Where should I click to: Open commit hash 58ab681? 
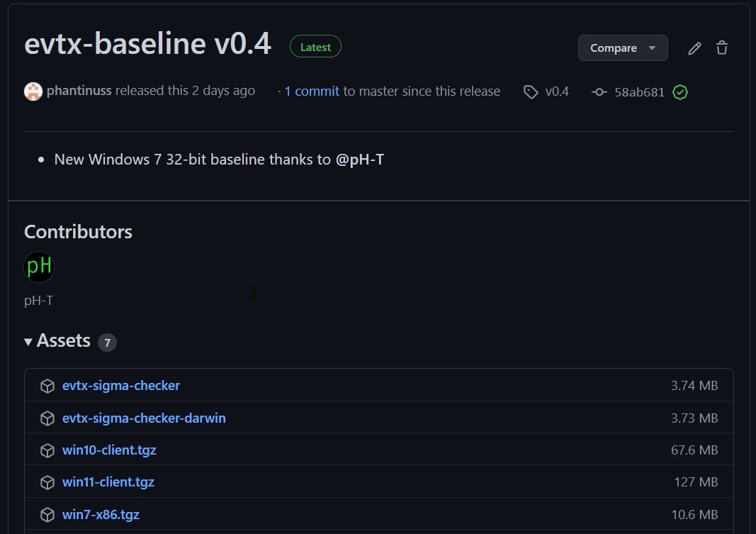coord(639,92)
